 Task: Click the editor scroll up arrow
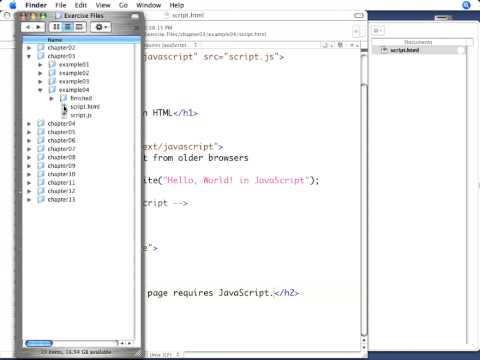[364, 341]
